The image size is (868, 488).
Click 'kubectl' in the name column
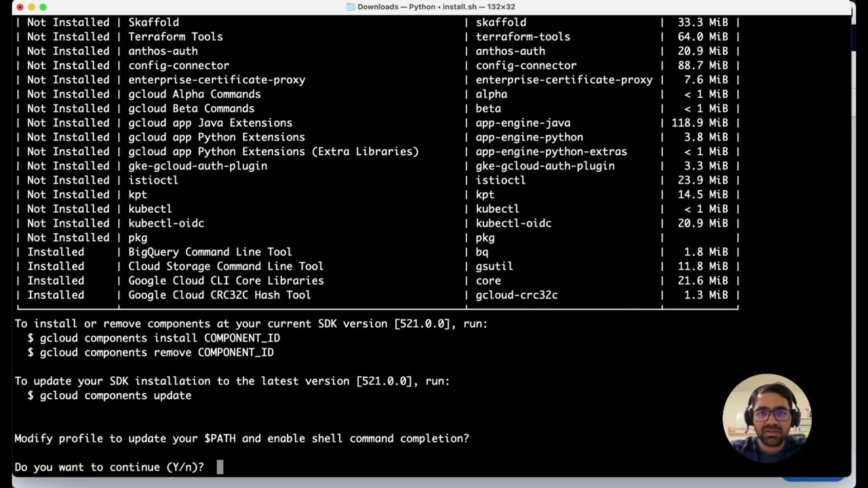150,209
